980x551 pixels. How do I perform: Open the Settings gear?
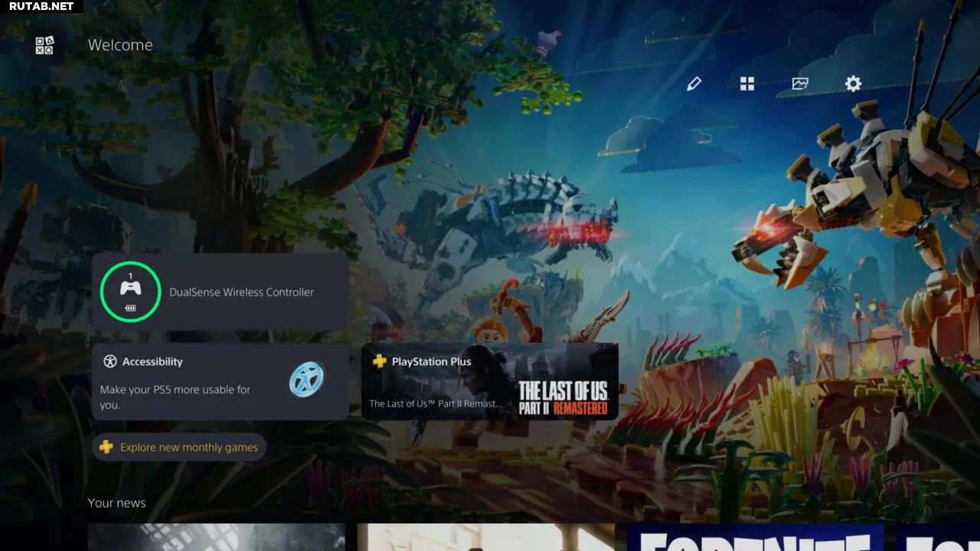click(853, 83)
